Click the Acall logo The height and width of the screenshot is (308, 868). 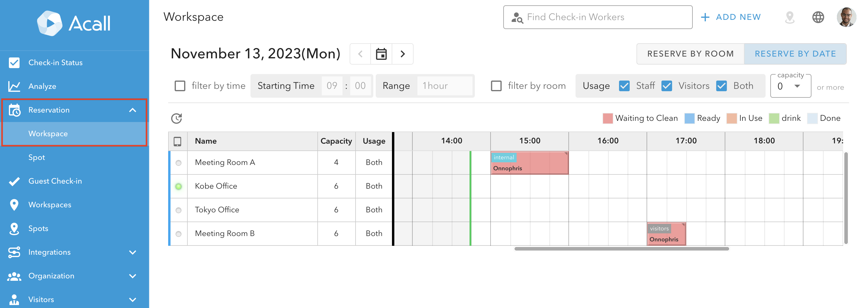pyautogui.click(x=74, y=23)
